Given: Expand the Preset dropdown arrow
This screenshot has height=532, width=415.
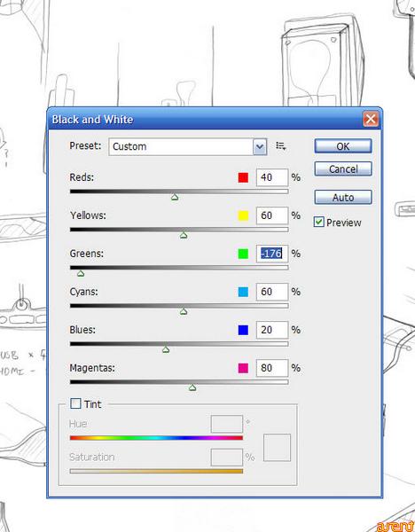Looking at the screenshot, I should [260, 147].
